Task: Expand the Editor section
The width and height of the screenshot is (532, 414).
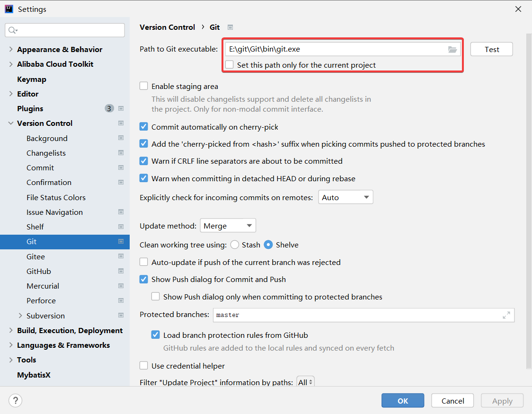Action: click(11, 94)
